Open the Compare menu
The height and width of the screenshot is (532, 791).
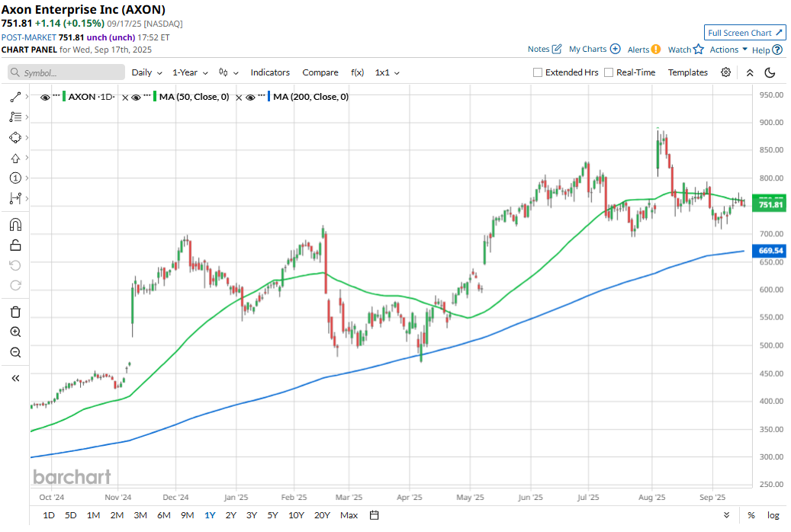320,72
